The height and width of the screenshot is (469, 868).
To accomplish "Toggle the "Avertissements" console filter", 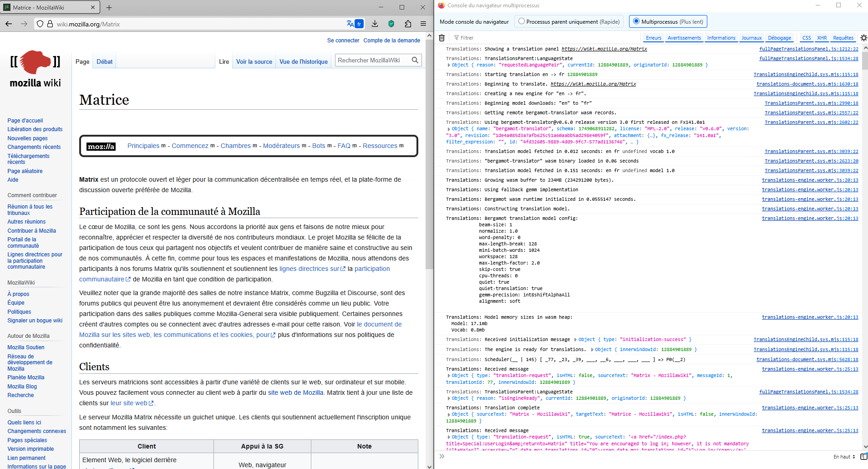I will coord(684,38).
